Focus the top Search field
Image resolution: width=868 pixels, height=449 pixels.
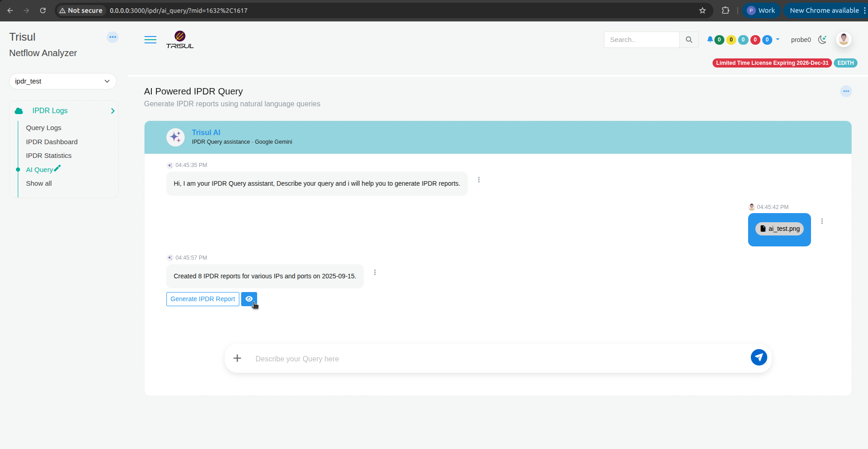[642, 40]
